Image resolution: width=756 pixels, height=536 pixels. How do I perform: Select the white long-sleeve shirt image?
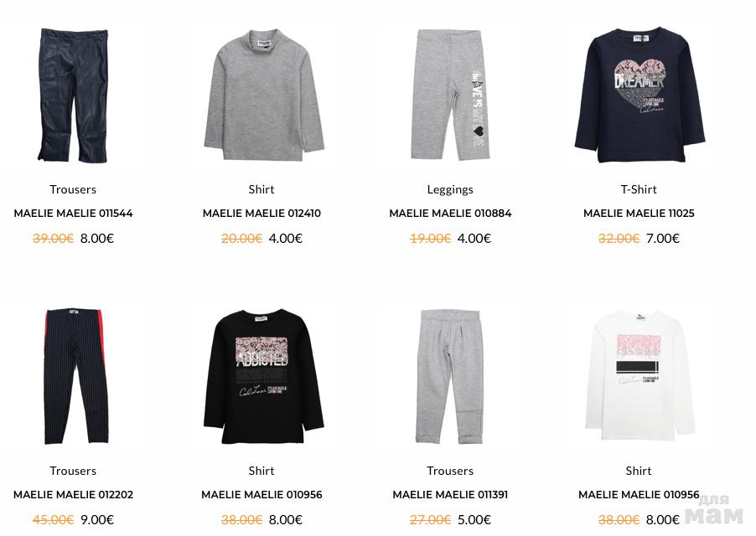pyautogui.click(x=639, y=375)
